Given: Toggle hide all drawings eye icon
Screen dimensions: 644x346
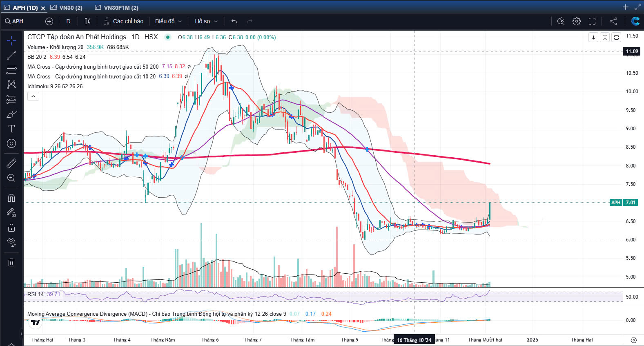Looking at the screenshot, I should (x=11, y=242).
